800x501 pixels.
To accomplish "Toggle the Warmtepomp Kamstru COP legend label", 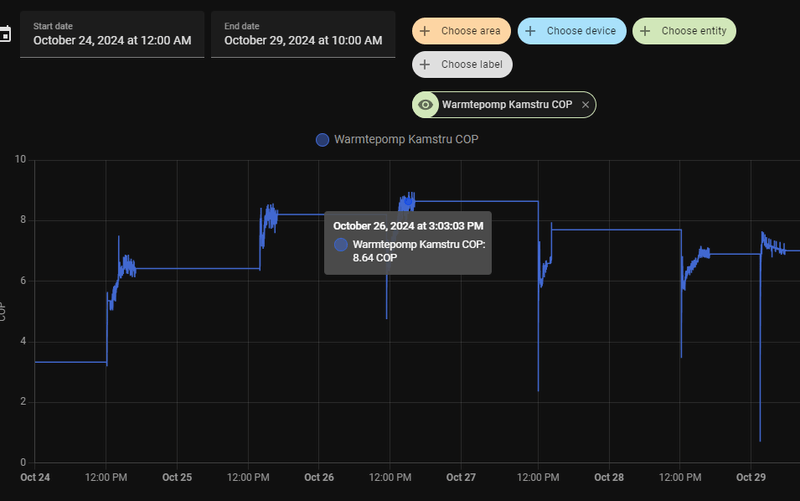I will click(x=406, y=140).
